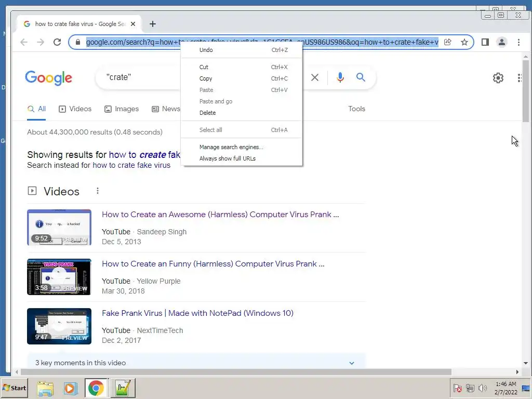
Task: Click "how to crate fake virus" link
Action: (x=131, y=165)
